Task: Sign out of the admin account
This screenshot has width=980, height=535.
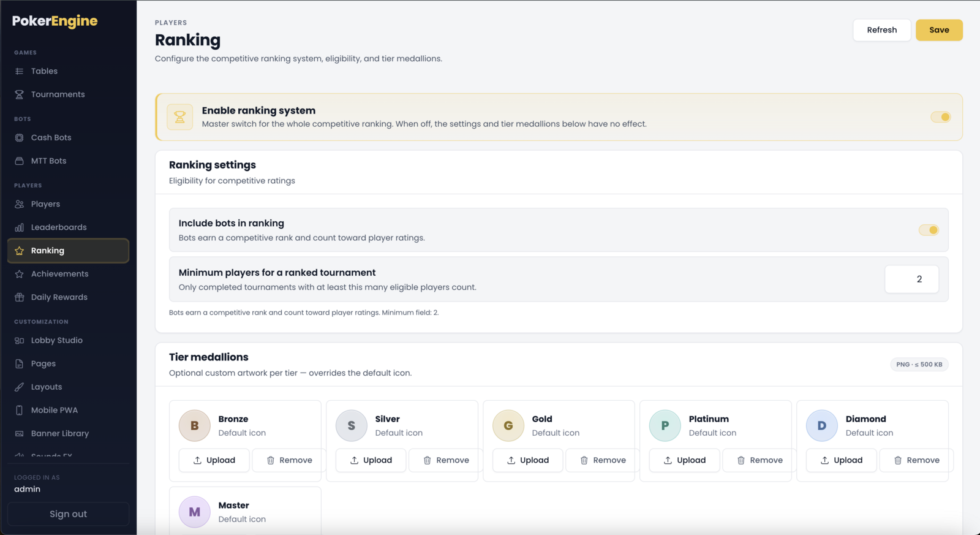Action: pos(68,514)
